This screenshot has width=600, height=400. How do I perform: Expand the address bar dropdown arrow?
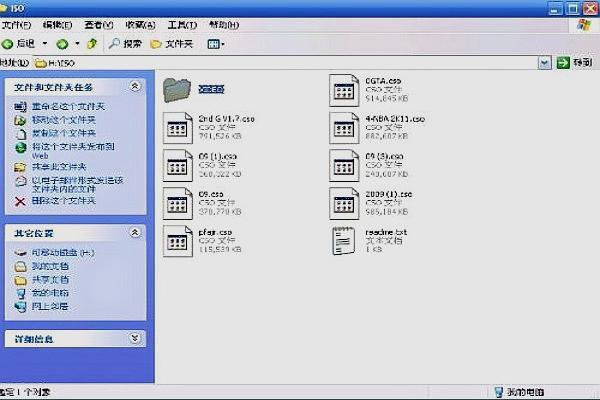coord(545,62)
